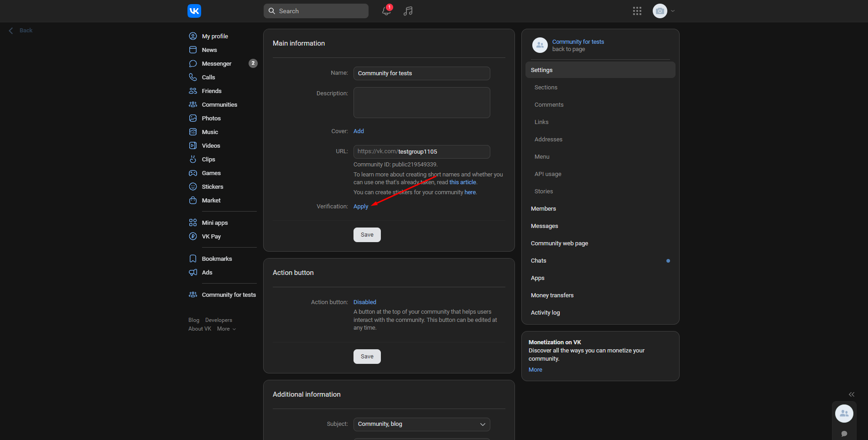Image resolution: width=868 pixels, height=440 pixels.
Task: Open the VK services grid icon
Action: point(637,11)
